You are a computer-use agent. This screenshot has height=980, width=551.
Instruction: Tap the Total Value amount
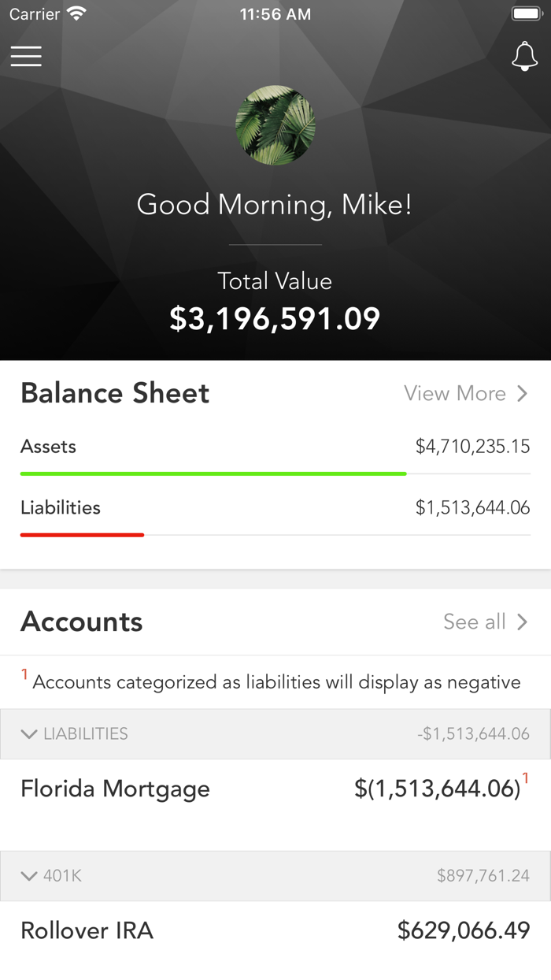pos(275,318)
